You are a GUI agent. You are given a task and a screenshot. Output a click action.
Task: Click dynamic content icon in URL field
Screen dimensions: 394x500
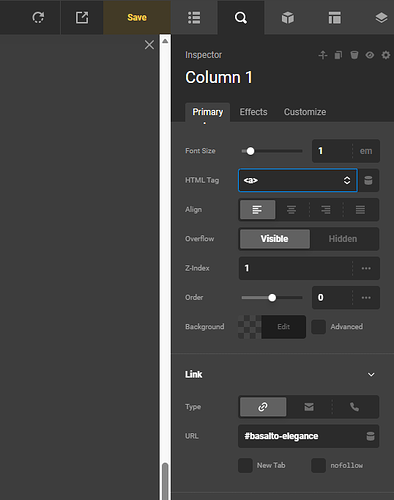click(370, 436)
